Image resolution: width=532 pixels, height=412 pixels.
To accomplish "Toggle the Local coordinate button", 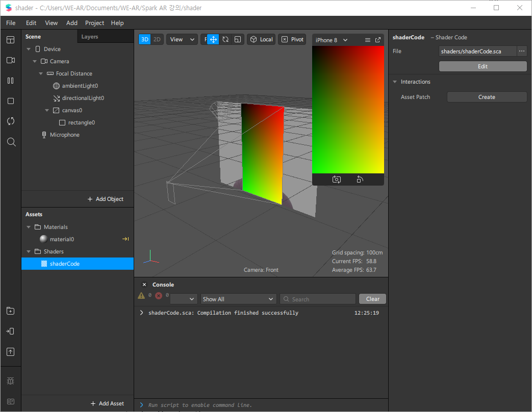I will pyautogui.click(x=261, y=39).
